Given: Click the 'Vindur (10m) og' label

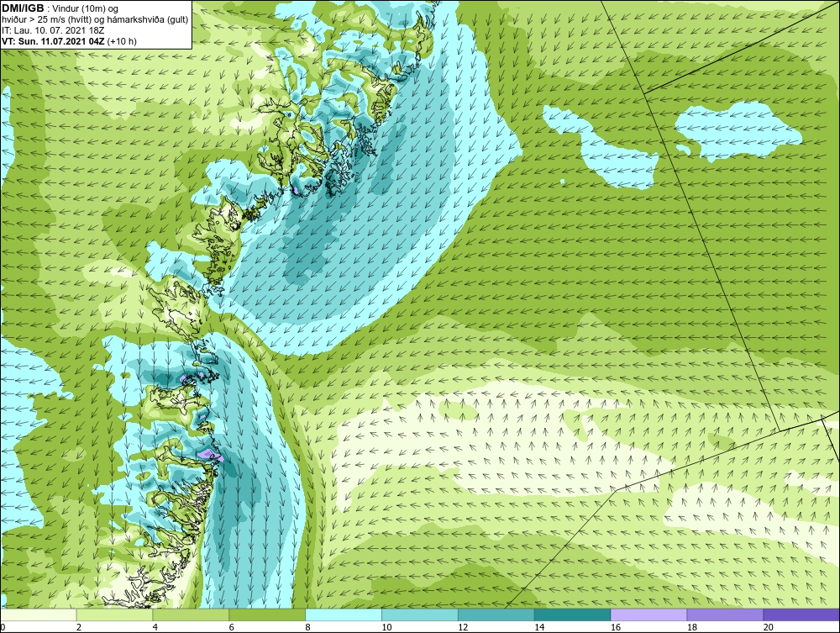Looking at the screenshot, I should 85,8.
